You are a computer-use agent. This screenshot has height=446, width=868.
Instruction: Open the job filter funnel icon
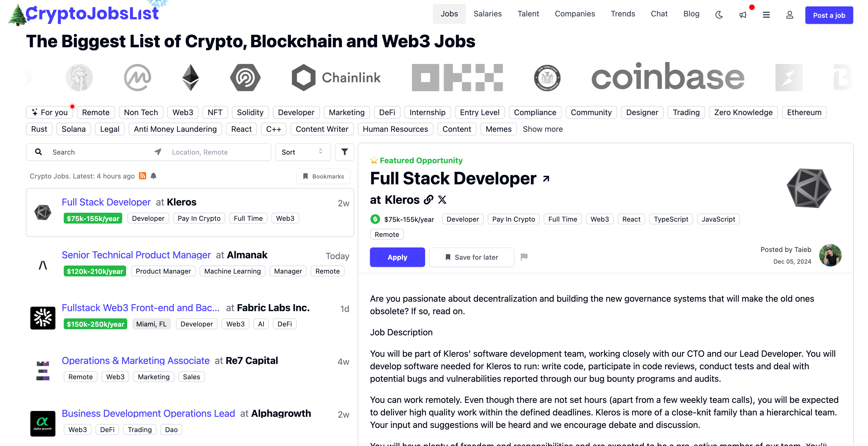(x=344, y=152)
